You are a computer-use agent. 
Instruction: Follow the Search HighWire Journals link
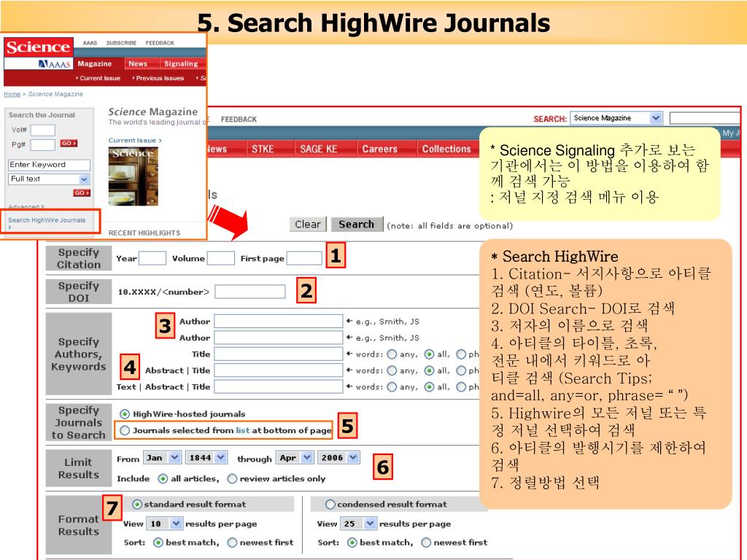point(47,220)
